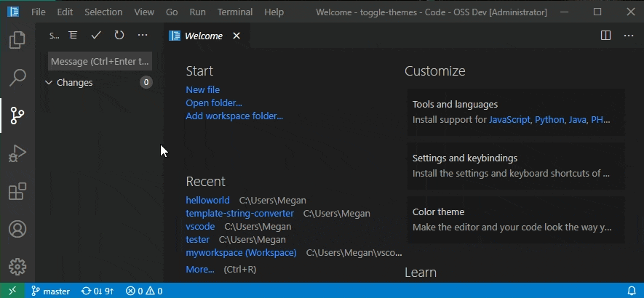
Task: Open the View menu
Action: [x=144, y=12]
